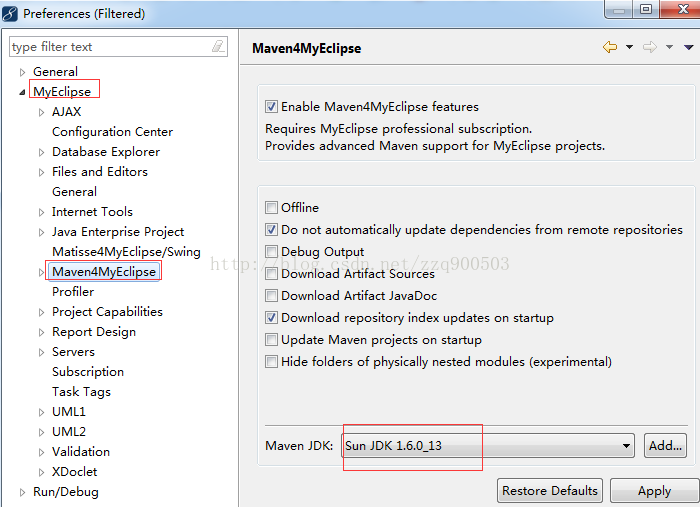The height and width of the screenshot is (507, 700).
Task: Select Matisse4MyEclipse/Swing page
Action: [126, 252]
